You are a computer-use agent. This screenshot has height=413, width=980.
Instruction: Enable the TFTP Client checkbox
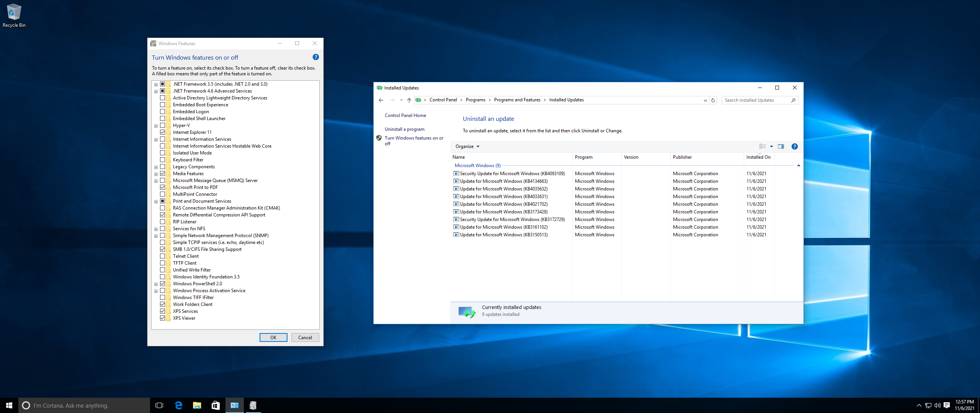[x=163, y=263]
